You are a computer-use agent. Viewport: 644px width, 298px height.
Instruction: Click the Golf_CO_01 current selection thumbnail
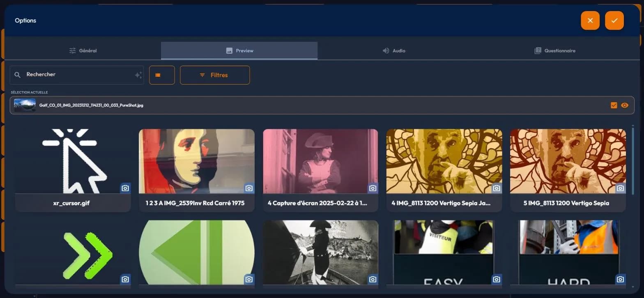click(25, 105)
